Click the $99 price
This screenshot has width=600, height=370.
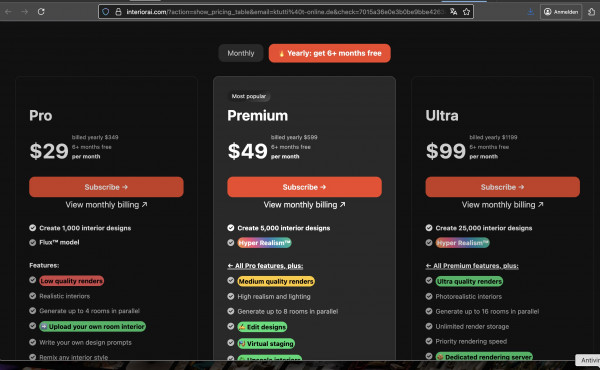point(446,151)
